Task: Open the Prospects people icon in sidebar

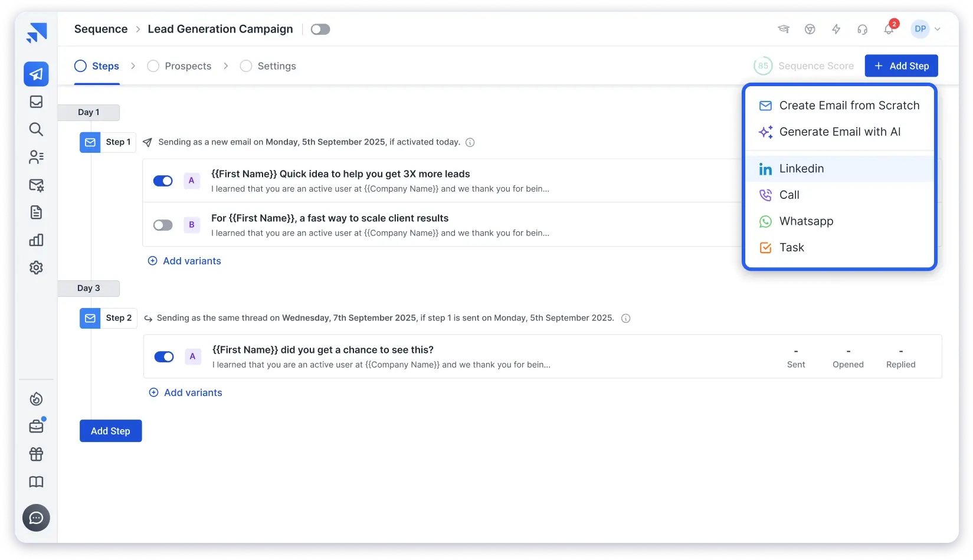Action: 36,157
